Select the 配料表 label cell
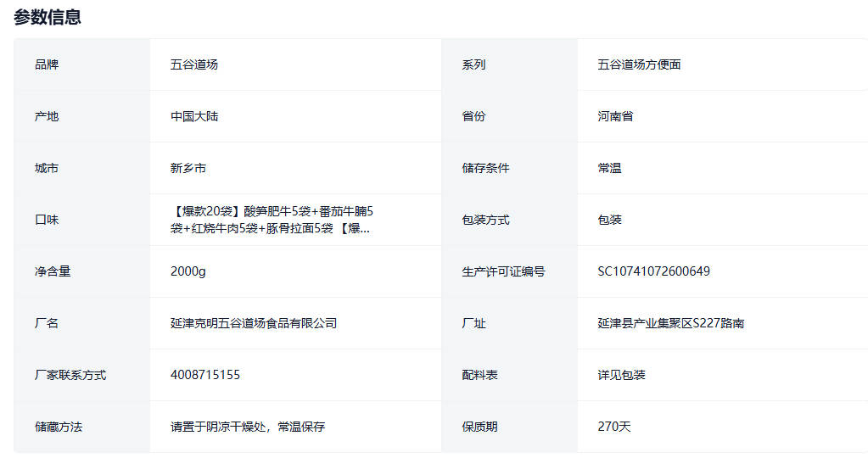The height and width of the screenshot is (458, 868). click(509, 375)
